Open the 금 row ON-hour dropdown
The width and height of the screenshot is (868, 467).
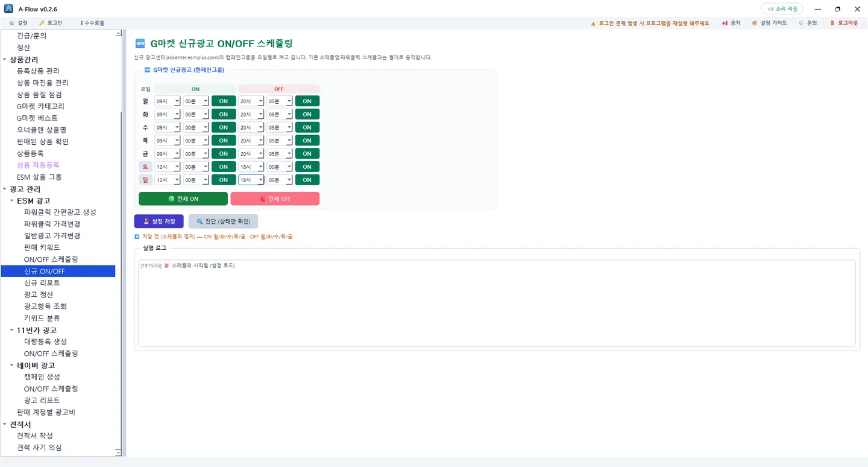(168, 153)
